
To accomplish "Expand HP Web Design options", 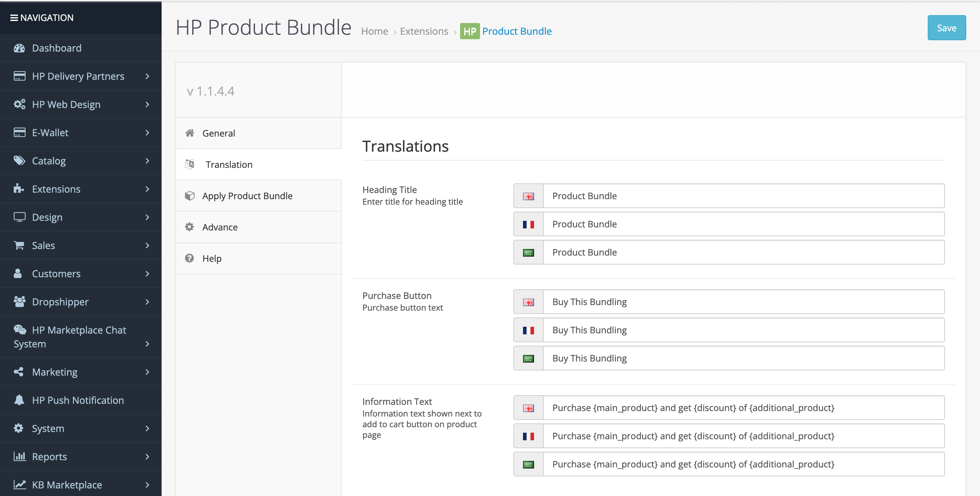I will 148,104.
